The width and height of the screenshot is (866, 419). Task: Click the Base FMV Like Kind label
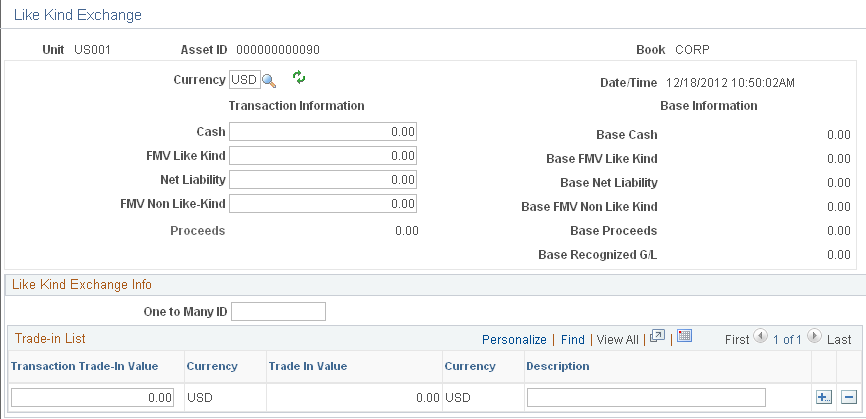pos(602,159)
